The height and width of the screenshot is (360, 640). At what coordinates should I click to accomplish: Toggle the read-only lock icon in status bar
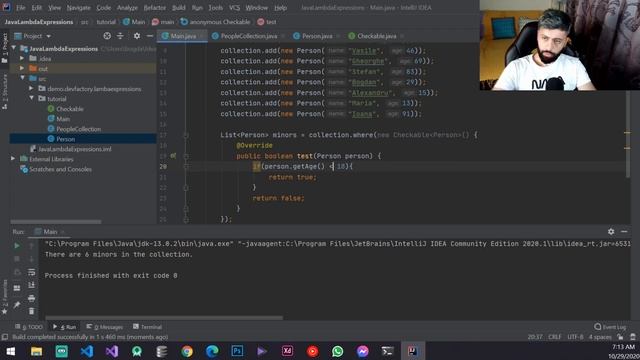click(620, 337)
